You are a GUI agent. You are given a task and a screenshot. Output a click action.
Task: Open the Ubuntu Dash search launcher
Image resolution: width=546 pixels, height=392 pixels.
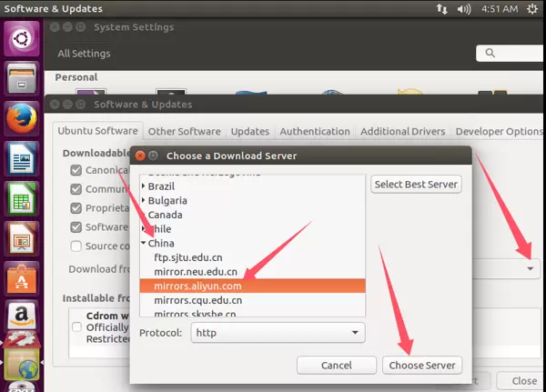tap(21, 38)
